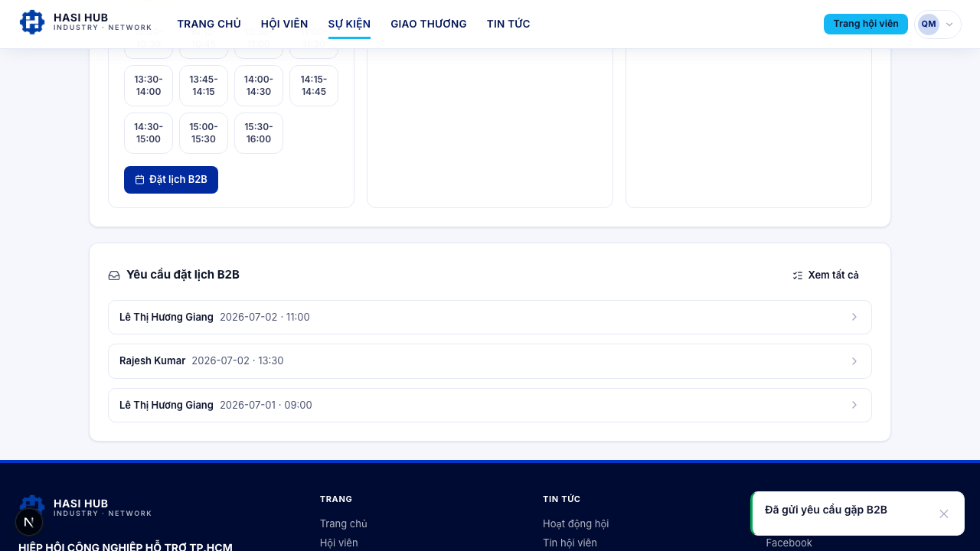Screen dimensions: 980x551
Task: Click the 2026-07-02 · 11:00 date text
Action: [x=265, y=317]
